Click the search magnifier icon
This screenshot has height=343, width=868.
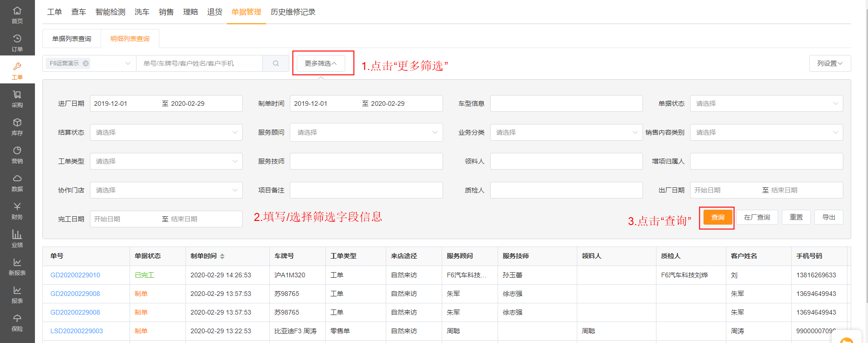pos(276,63)
